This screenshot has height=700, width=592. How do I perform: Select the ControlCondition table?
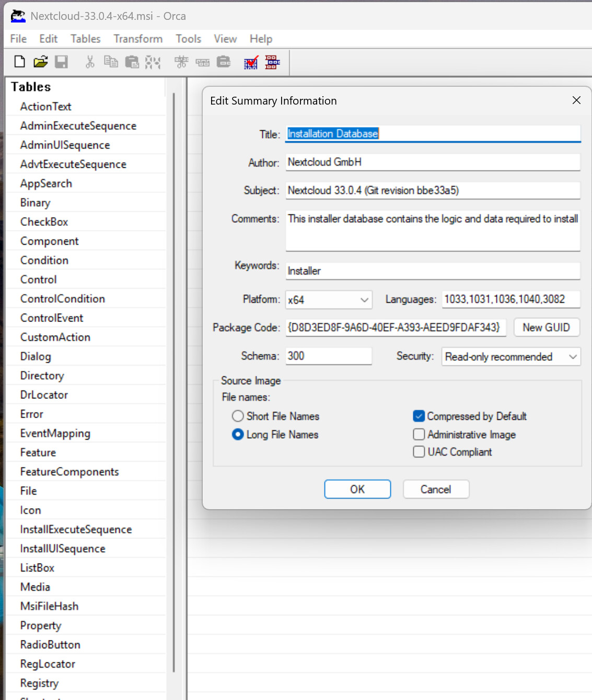[x=62, y=299]
